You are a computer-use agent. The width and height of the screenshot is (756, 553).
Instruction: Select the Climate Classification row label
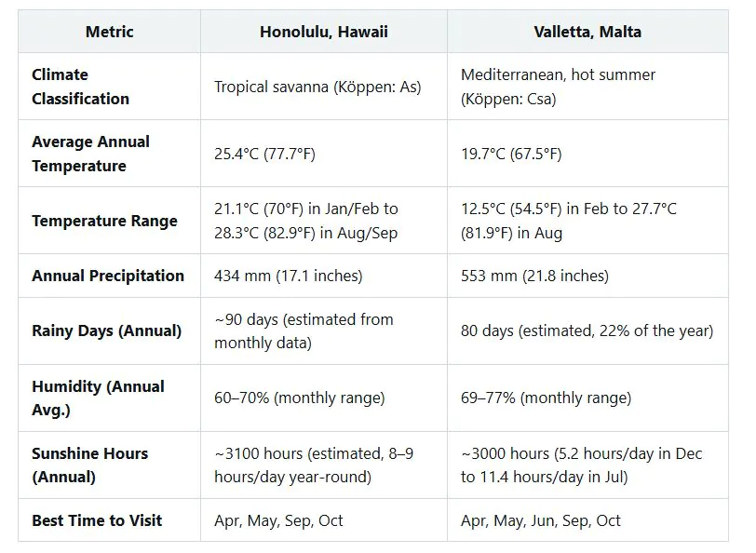[x=81, y=87]
